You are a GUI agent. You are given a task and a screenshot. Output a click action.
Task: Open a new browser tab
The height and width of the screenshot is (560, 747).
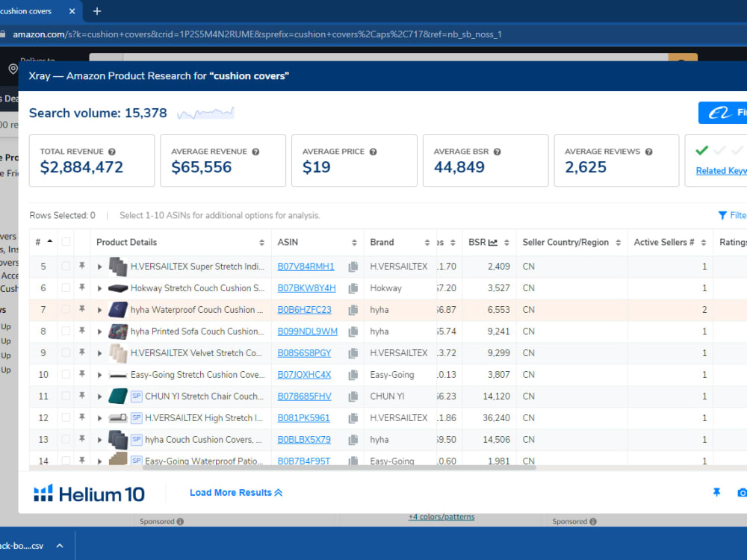pyautogui.click(x=96, y=11)
